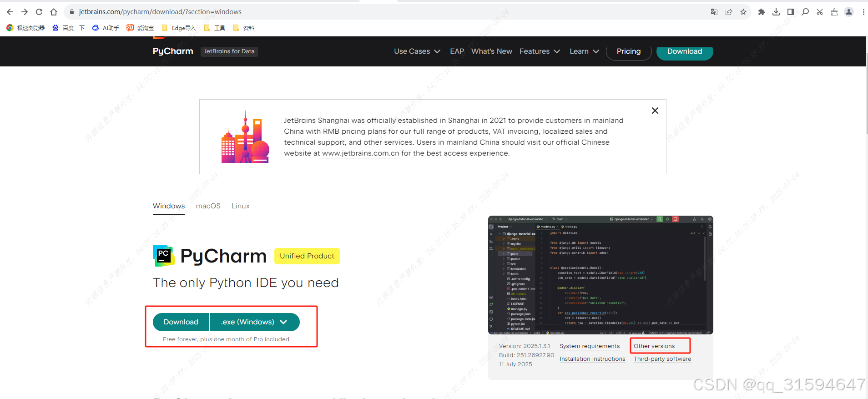The width and height of the screenshot is (868, 399).
Task: Launch the scissors screenshot tool
Action: coord(820,12)
